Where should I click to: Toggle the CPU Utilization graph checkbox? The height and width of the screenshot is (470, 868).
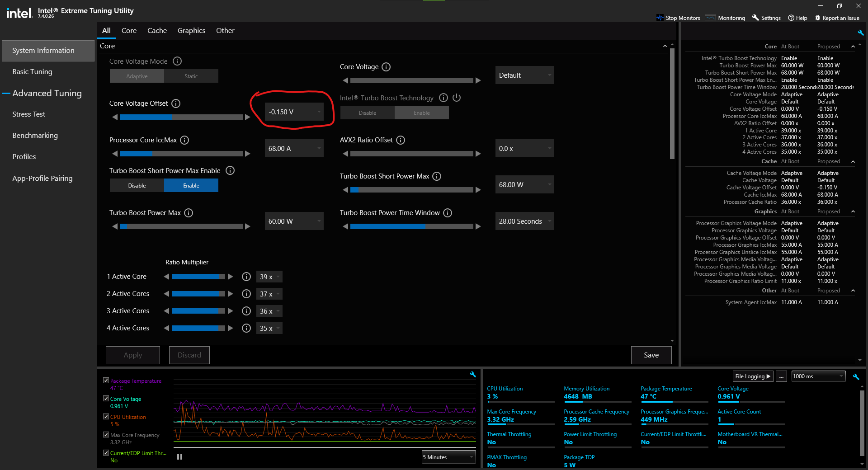point(107,417)
